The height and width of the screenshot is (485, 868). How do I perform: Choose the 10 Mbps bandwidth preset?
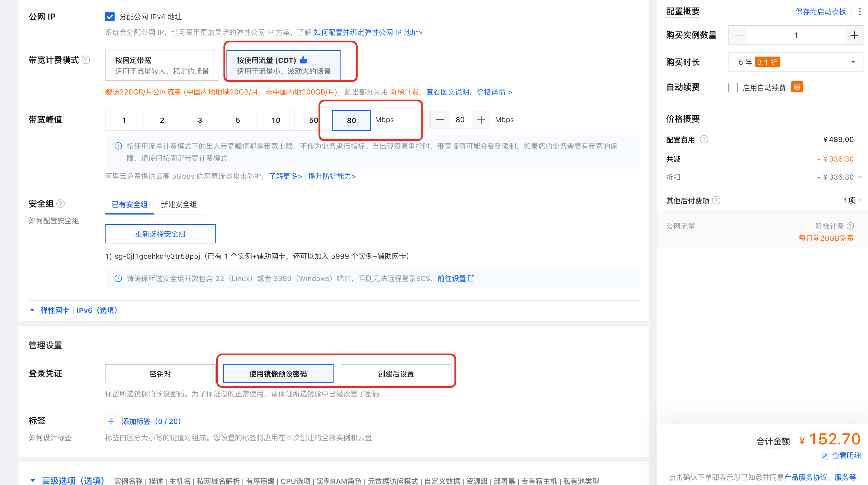pyautogui.click(x=275, y=120)
